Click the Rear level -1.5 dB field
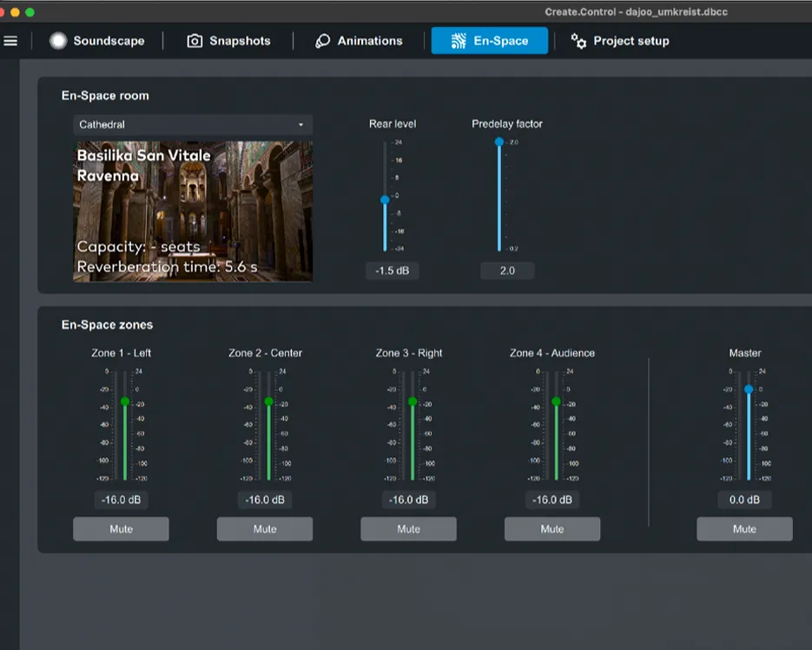The image size is (812, 650). coord(393,271)
